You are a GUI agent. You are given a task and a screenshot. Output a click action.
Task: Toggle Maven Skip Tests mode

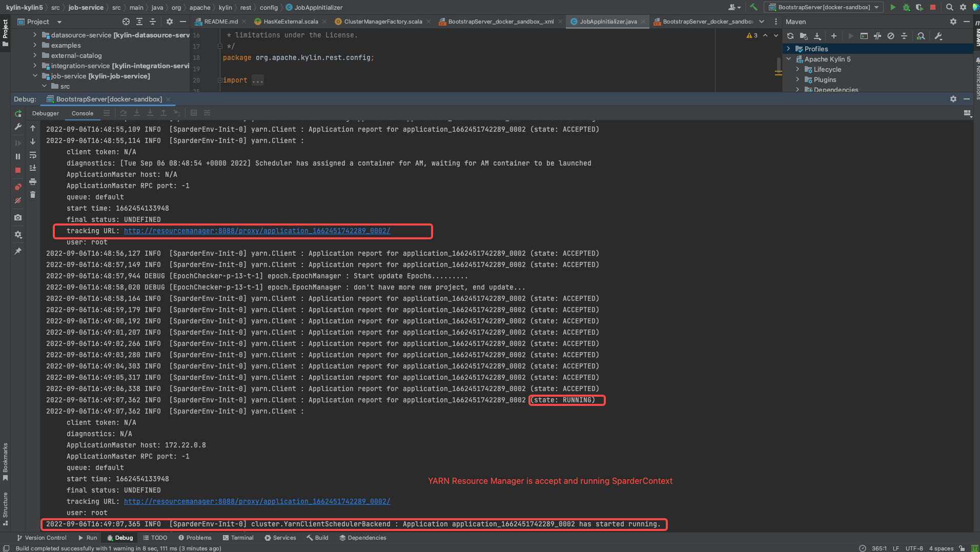891,36
